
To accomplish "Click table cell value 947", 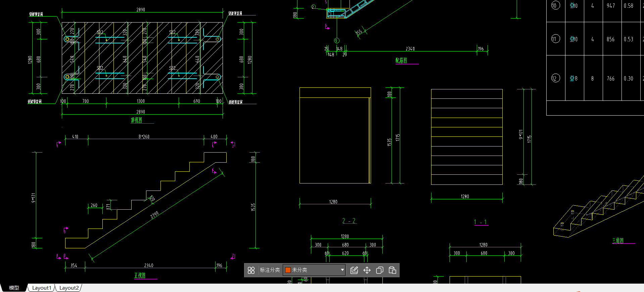I will [x=611, y=6].
